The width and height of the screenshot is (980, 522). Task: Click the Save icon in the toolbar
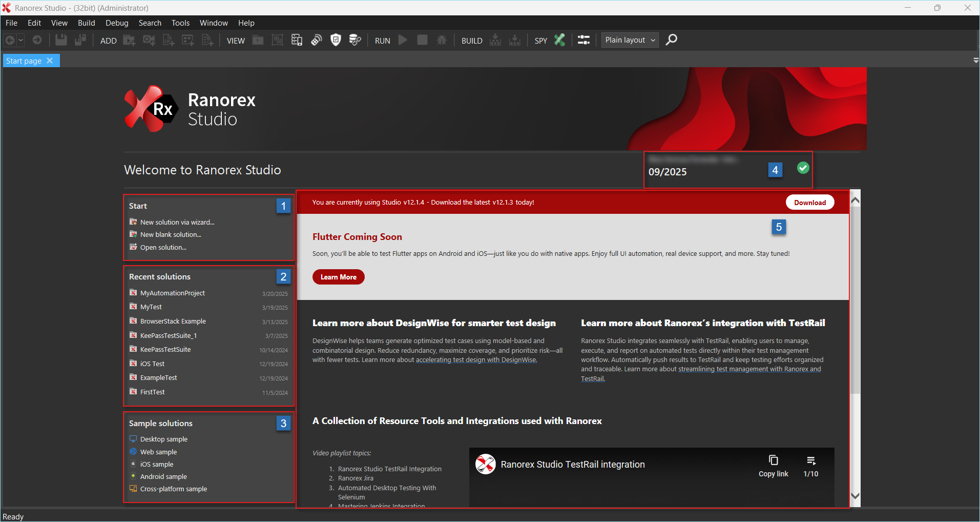60,40
